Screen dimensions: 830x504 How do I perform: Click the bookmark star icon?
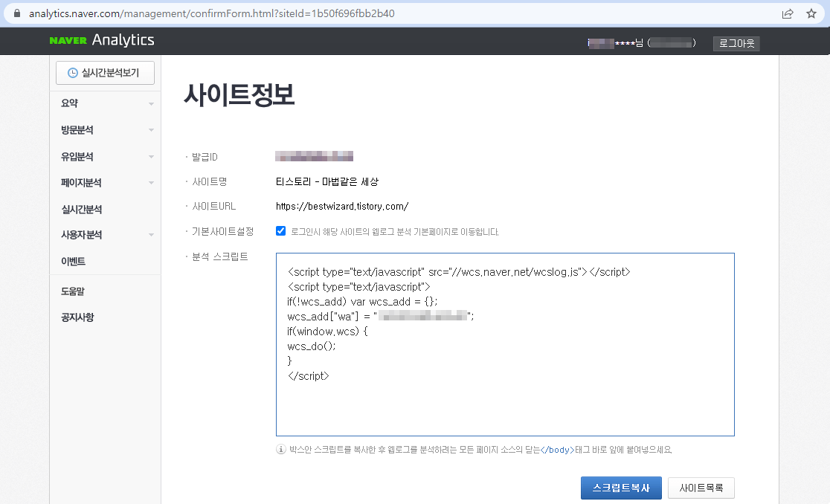(x=810, y=13)
